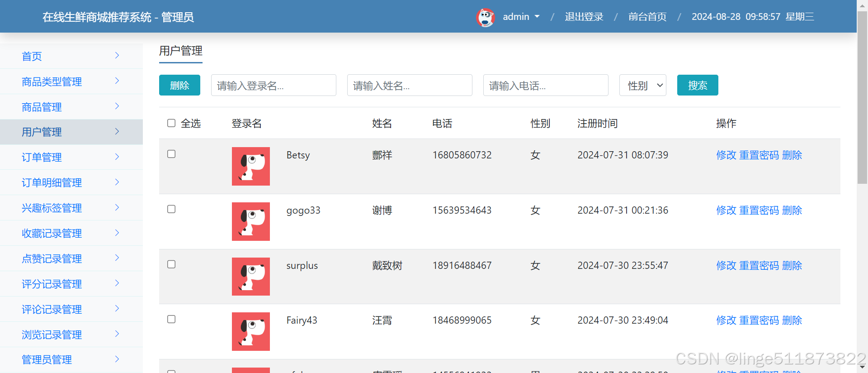Click the admin avatar icon in the header

tap(486, 17)
